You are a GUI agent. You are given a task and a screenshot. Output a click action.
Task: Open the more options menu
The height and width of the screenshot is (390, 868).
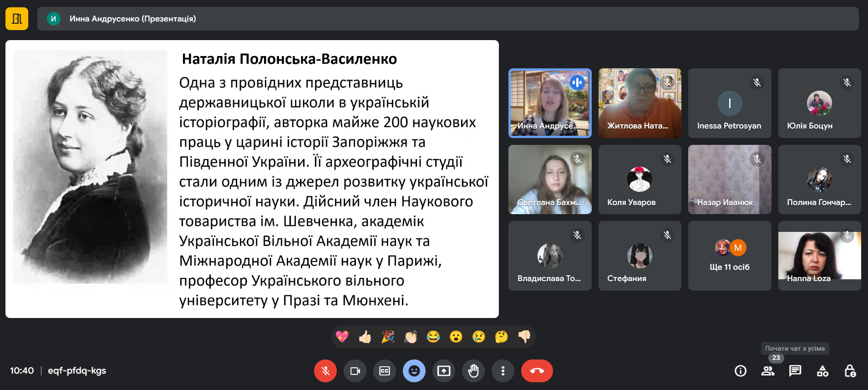[503, 371]
